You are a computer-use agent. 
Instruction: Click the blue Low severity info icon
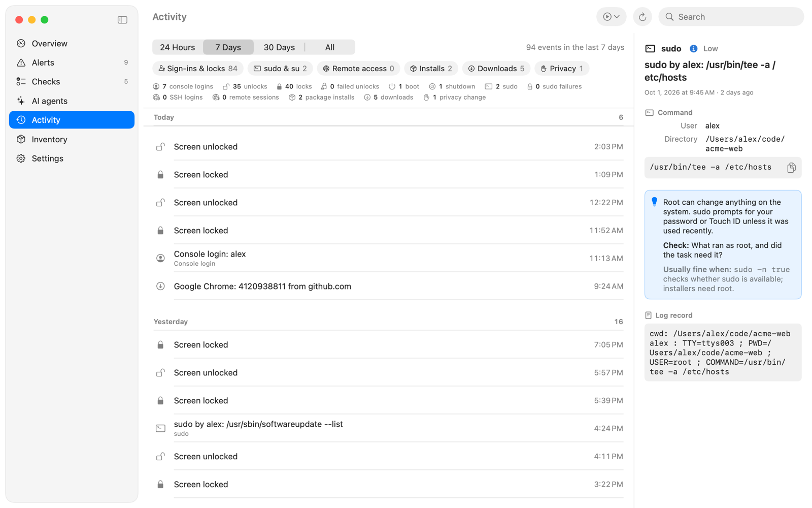[x=693, y=49]
